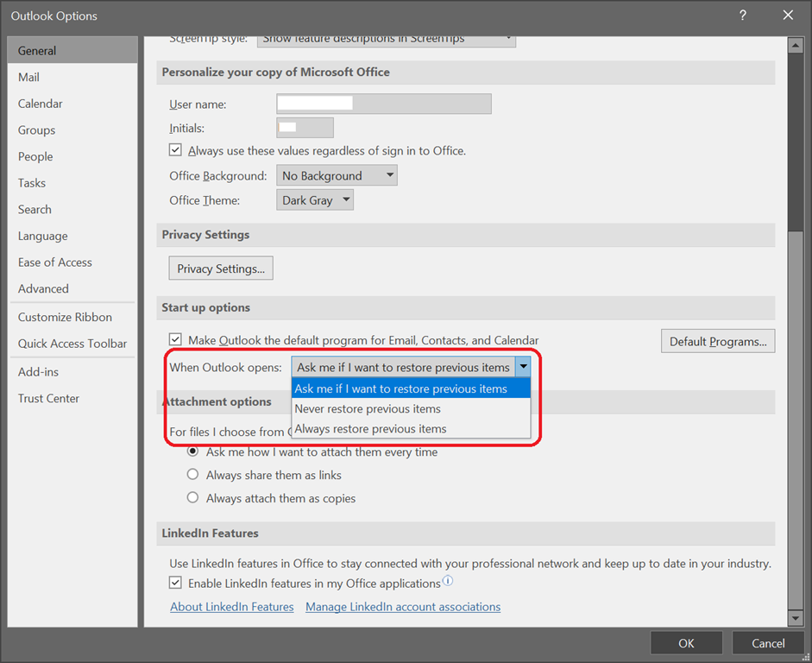
Task: Open 'Manage LinkedIn account associations' link
Action: coord(403,607)
